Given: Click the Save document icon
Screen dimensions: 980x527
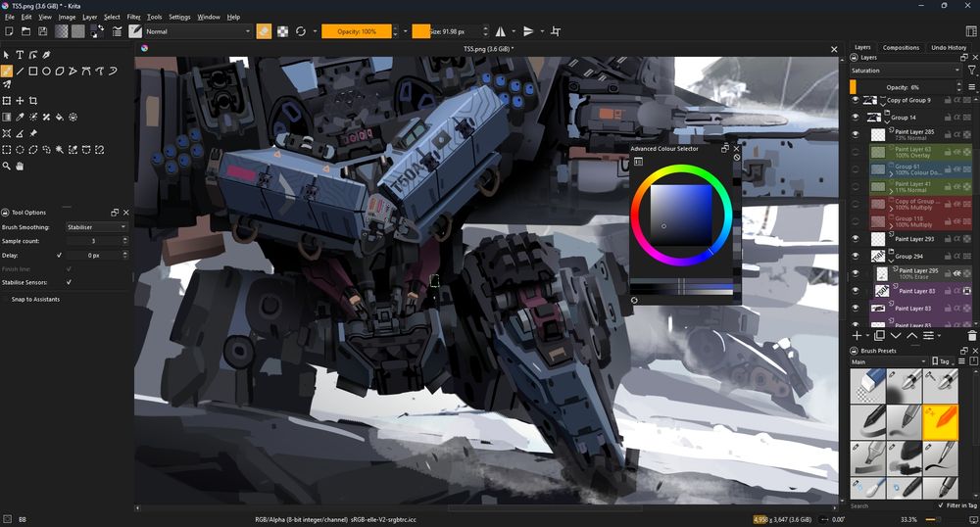Looking at the screenshot, I should pyautogui.click(x=42, y=31).
